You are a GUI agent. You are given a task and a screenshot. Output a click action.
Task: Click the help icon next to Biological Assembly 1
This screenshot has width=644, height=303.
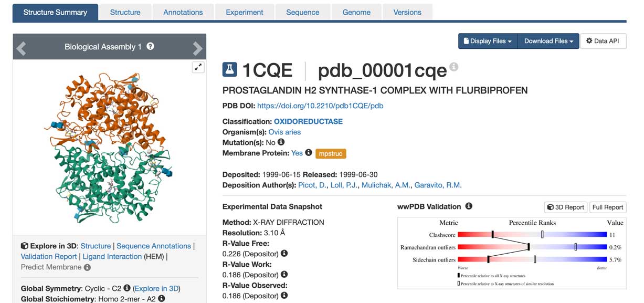(150, 46)
